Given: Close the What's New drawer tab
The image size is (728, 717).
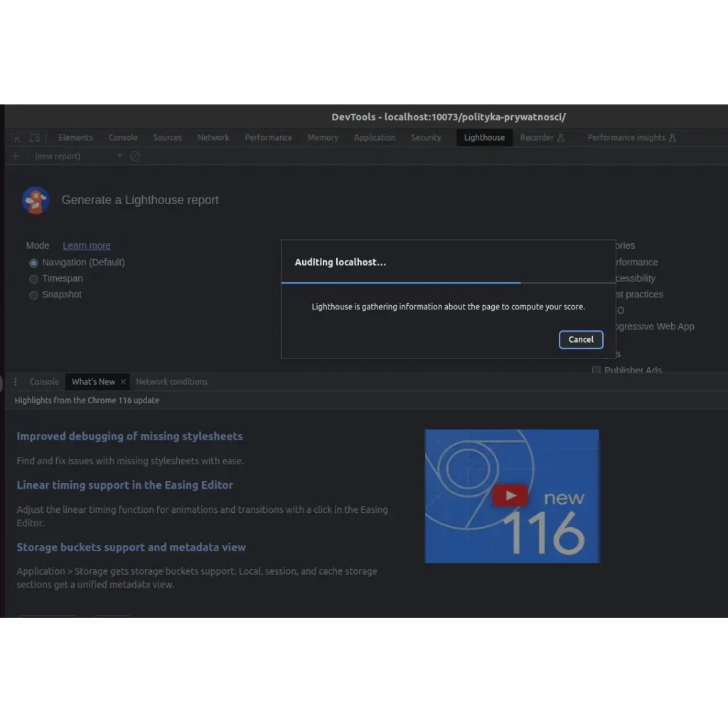Looking at the screenshot, I should pos(123,382).
